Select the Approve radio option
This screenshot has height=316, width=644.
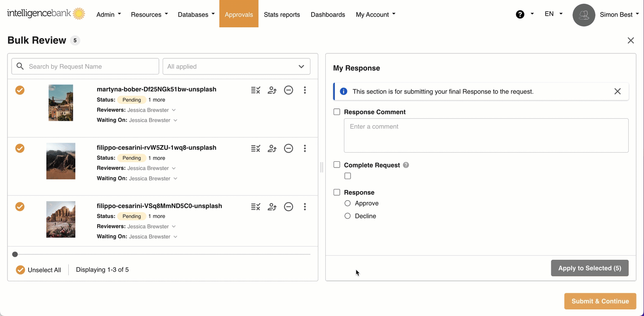[348, 203]
